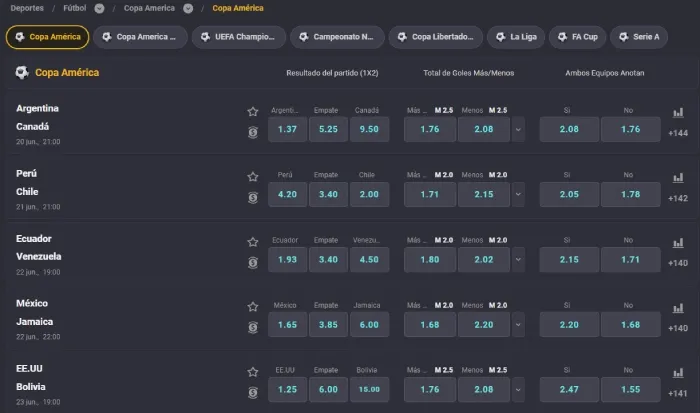Expand goal totals dropdown for México match
Image resolution: width=700 pixels, height=413 pixels.
(x=518, y=325)
